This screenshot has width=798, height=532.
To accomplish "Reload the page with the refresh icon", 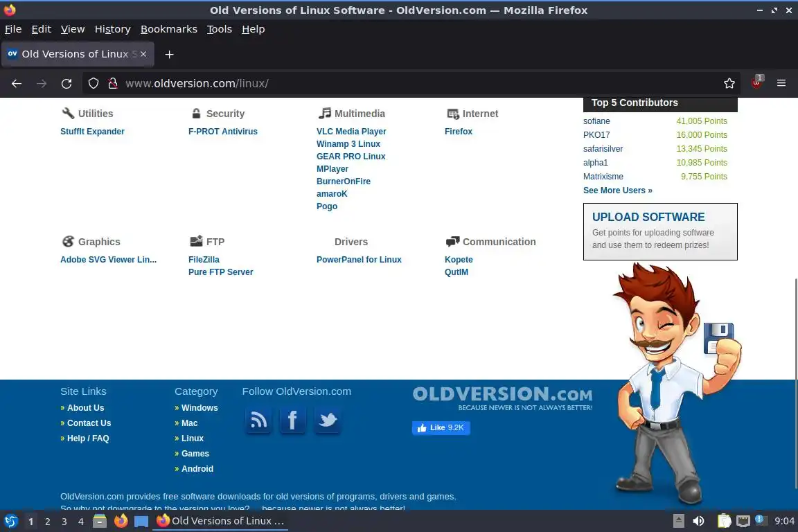I will (x=66, y=84).
